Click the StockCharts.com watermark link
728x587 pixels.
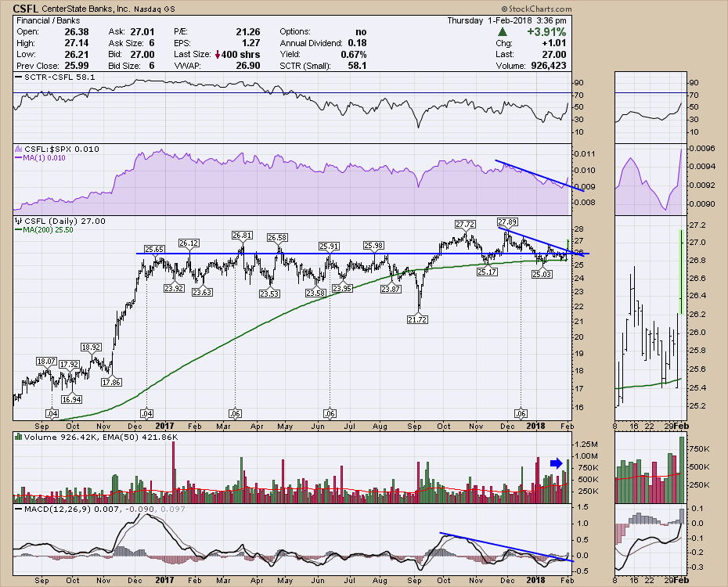(x=536, y=9)
